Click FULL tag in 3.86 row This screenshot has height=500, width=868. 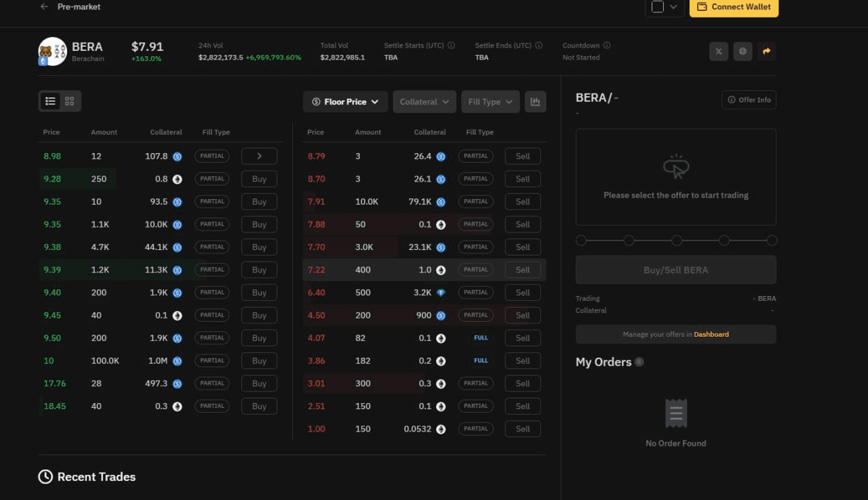tap(481, 360)
